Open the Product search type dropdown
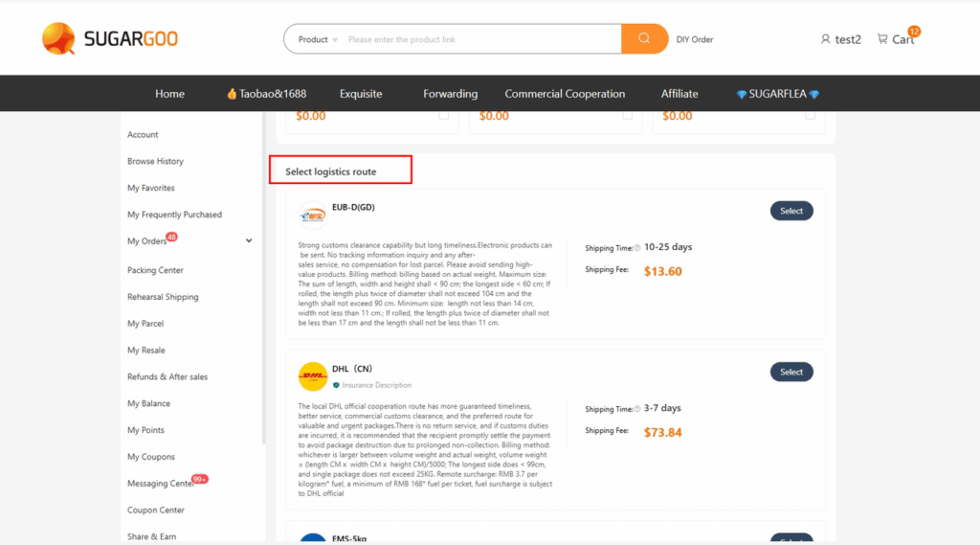Image resolution: width=980 pixels, height=545 pixels. tap(318, 39)
